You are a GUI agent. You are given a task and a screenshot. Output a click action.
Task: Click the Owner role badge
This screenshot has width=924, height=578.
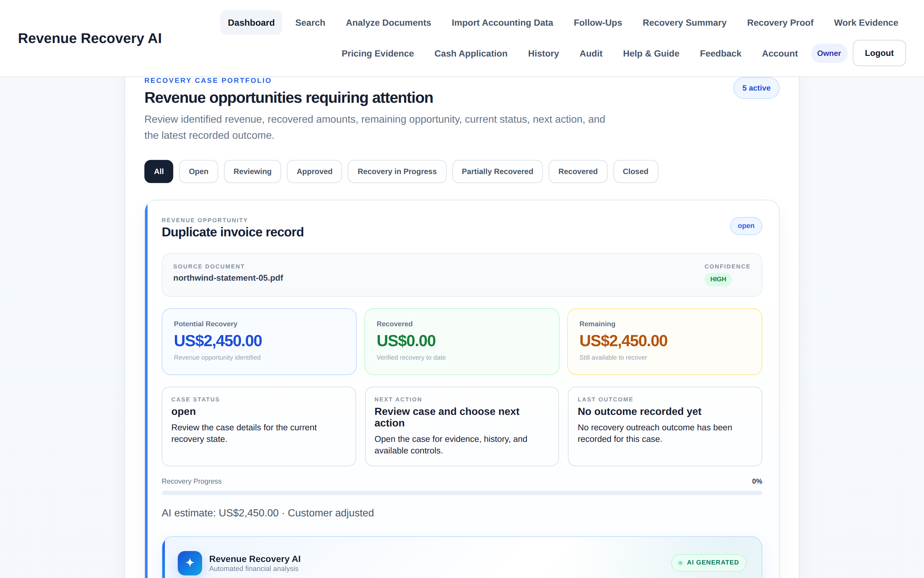[x=829, y=54]
